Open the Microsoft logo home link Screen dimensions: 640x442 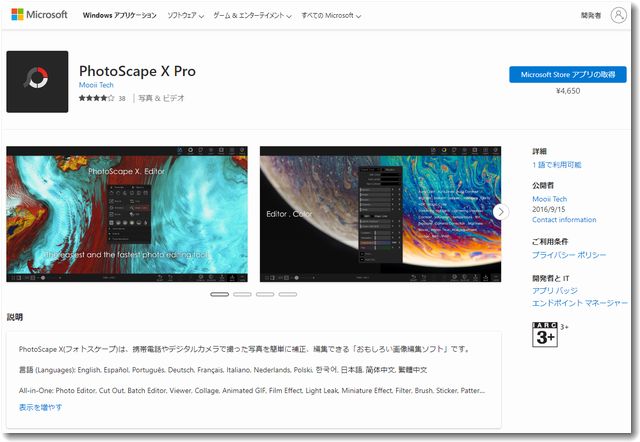coord(39,15)
